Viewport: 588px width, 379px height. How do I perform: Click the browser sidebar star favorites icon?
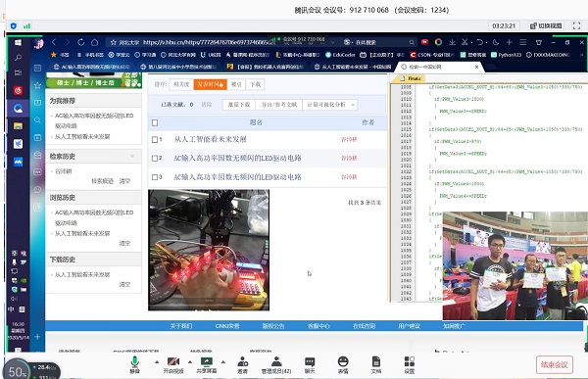click(x=37, y=85)
